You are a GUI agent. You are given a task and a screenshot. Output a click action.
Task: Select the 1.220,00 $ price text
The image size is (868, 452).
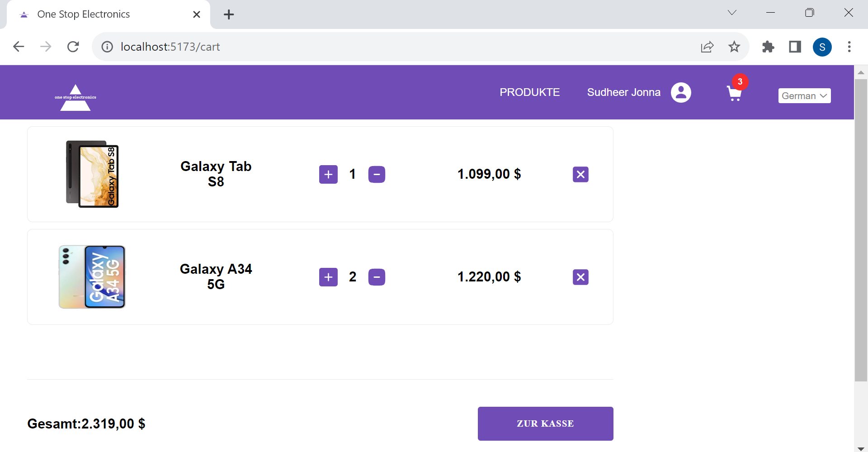pos(489,277)
